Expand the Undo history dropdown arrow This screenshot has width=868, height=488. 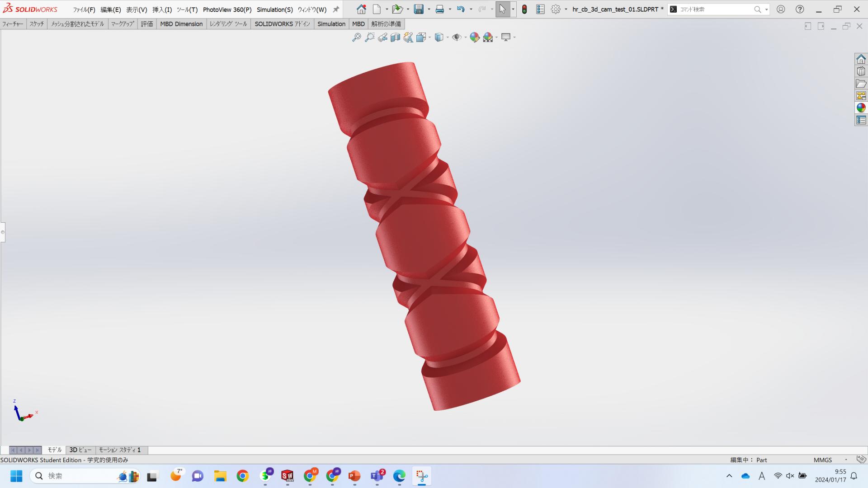point(471,9)
